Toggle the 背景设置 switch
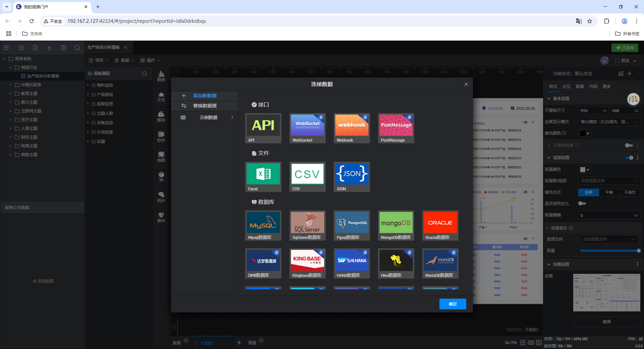644x349 pixels. click(629, 158)
